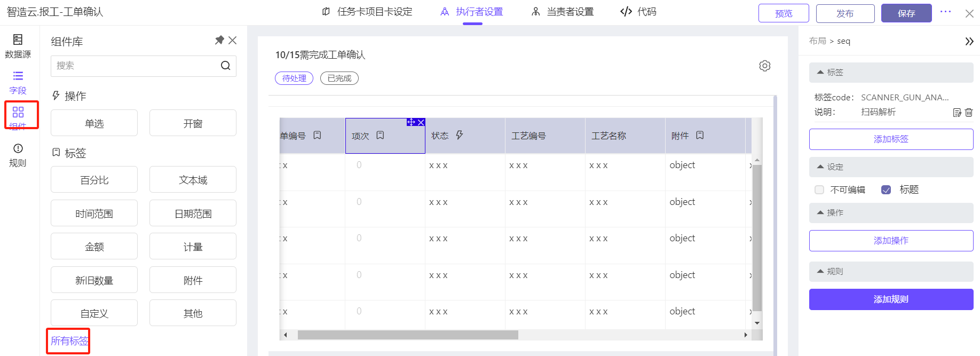Viewport: 980px width, 356px height.
Task: Open the 当责者设置 tab
Action: [563, 12]
